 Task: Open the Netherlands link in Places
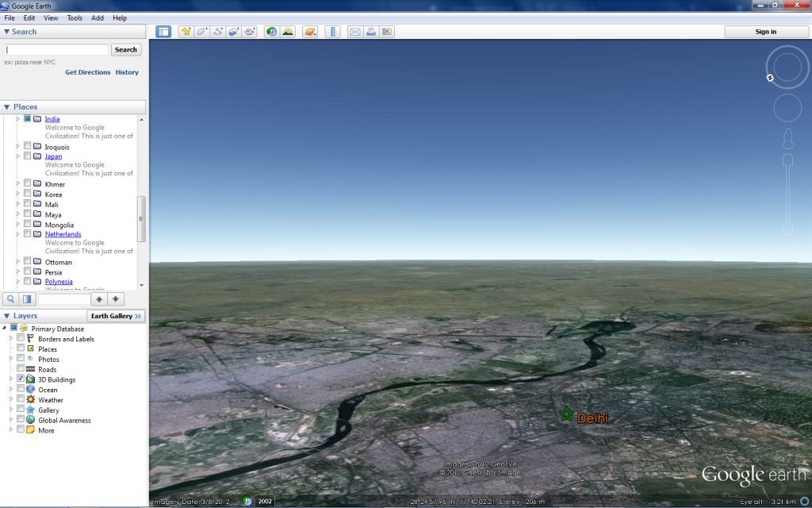[x=63, y=234]
